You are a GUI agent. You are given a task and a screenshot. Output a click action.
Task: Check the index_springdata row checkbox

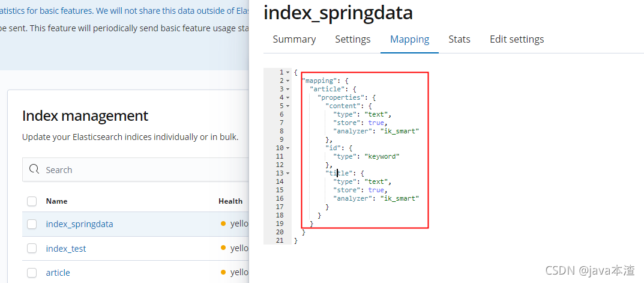pos(32,224)
